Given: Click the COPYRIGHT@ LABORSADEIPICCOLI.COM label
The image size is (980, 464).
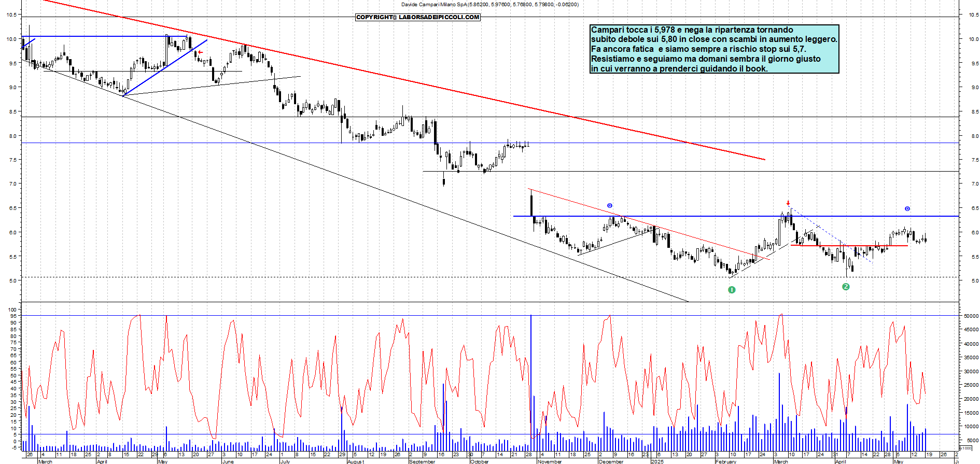Looking at the screenshot, I should click(x=418, y=17).
